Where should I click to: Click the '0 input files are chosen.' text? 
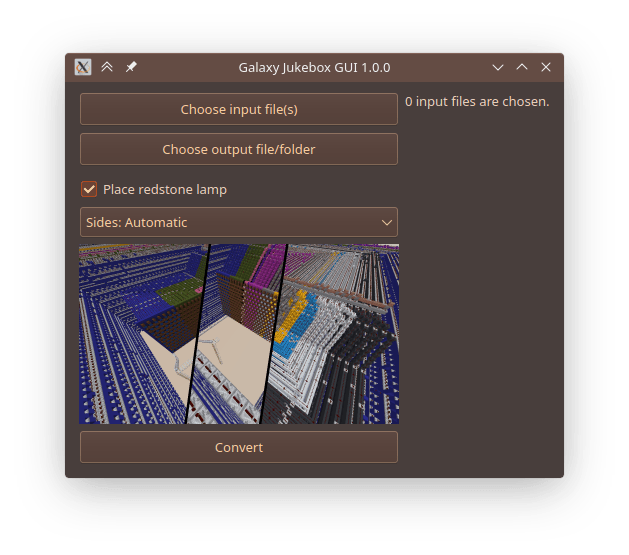(477, 101)
